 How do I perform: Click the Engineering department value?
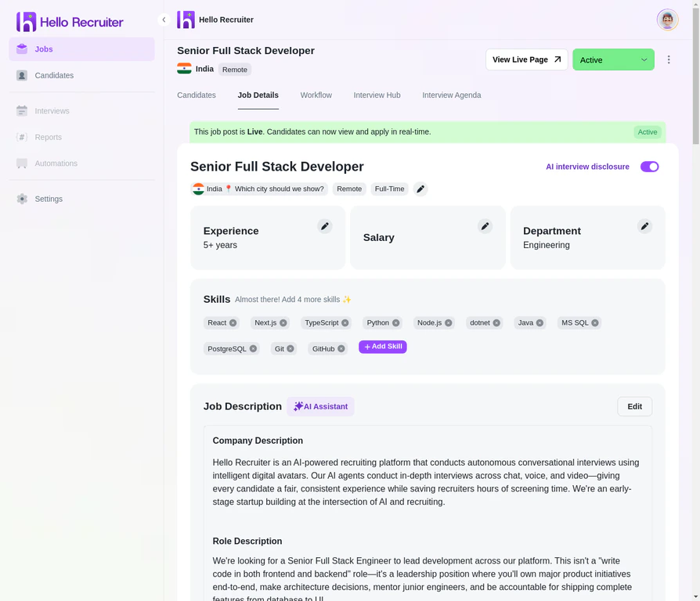[547, 245]
